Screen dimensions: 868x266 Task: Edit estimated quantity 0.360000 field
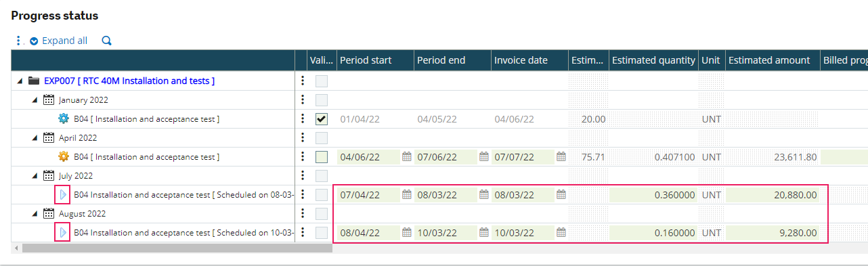pos(653,195)
